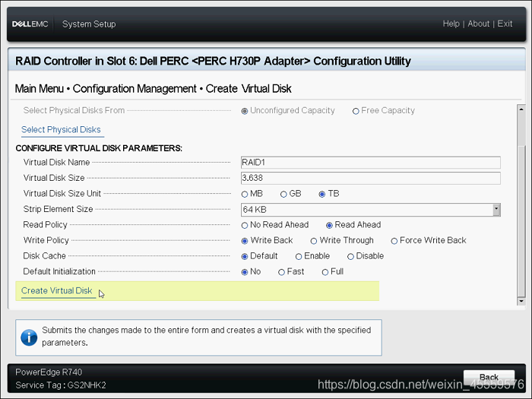The image size is (532, 399).
Task: Click the System Setup title text
Action: coord(89,24)
